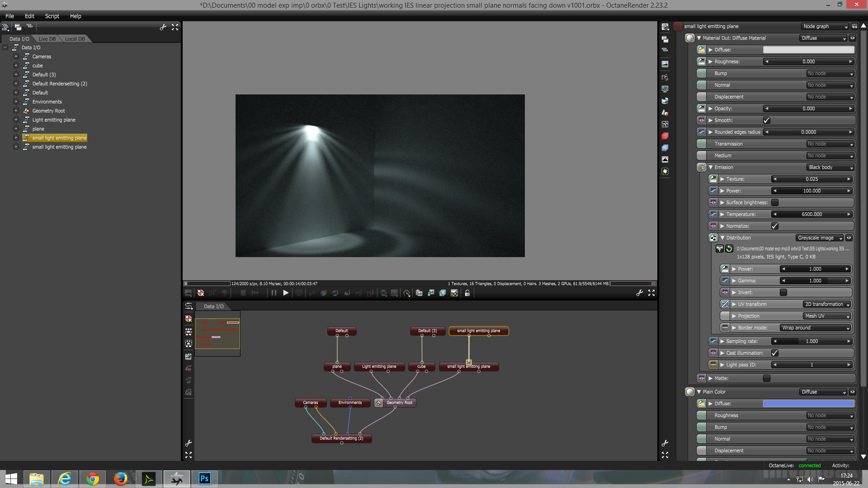The height and width of the screenshot is (488, 868).
Task: Disable the Cast illumination checkbox
Action: 775,353
